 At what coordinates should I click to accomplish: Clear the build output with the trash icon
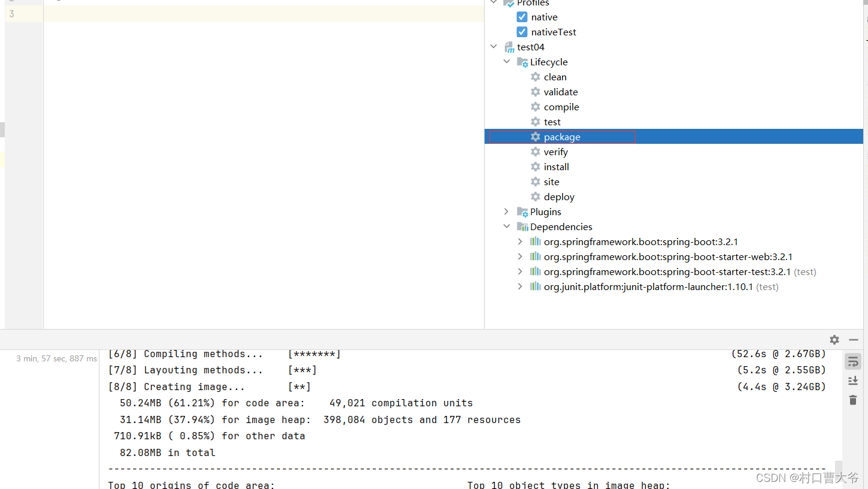tap(852, 400)
